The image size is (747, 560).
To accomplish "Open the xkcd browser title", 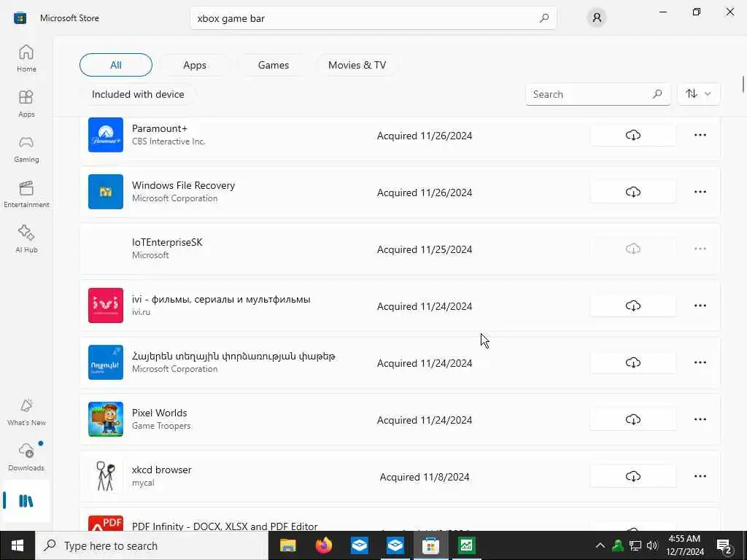I will click(x=161, y=470).
